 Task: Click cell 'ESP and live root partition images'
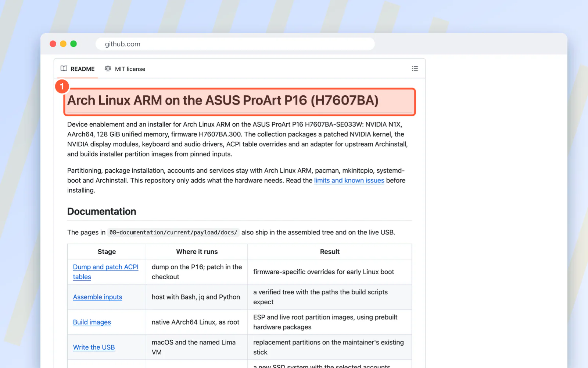[330, 322]
